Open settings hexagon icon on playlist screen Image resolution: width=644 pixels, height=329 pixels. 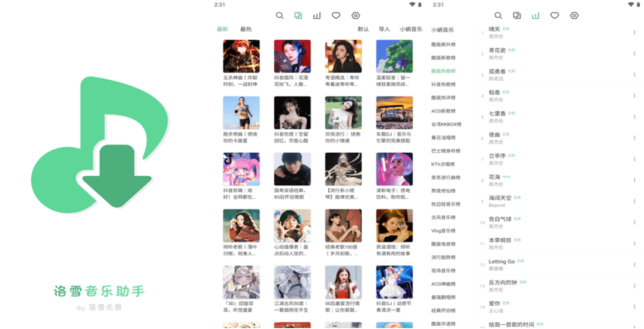tap(356, 16)
